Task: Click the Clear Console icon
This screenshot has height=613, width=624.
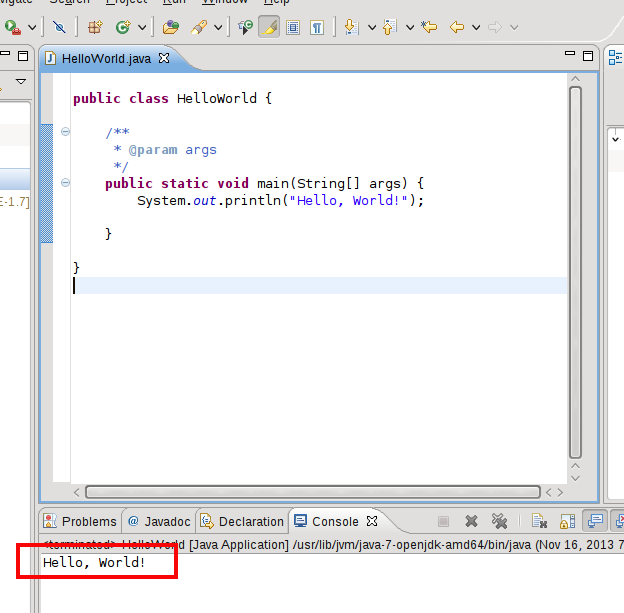Action: pos(540,521)
